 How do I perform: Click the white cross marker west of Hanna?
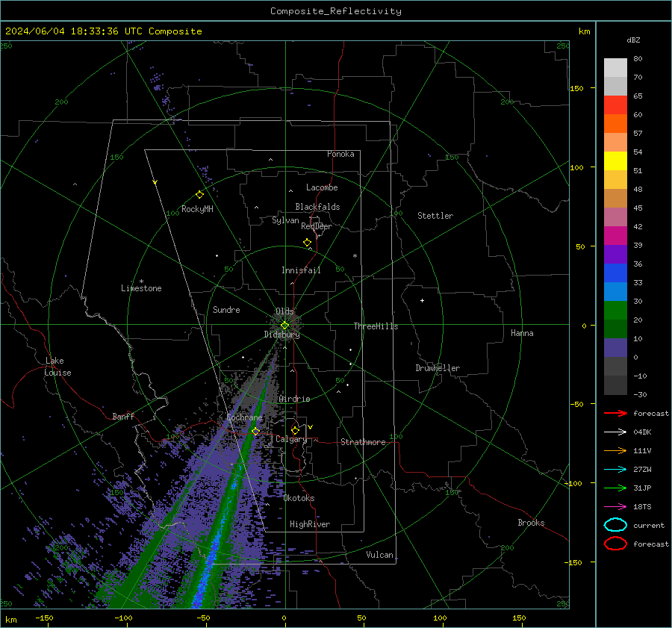pos(422,300)
